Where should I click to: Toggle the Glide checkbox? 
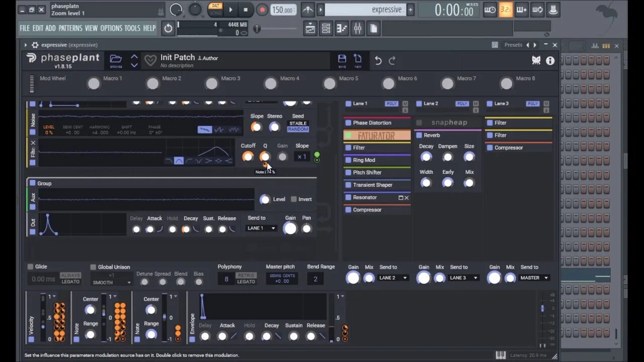point(30,266)
